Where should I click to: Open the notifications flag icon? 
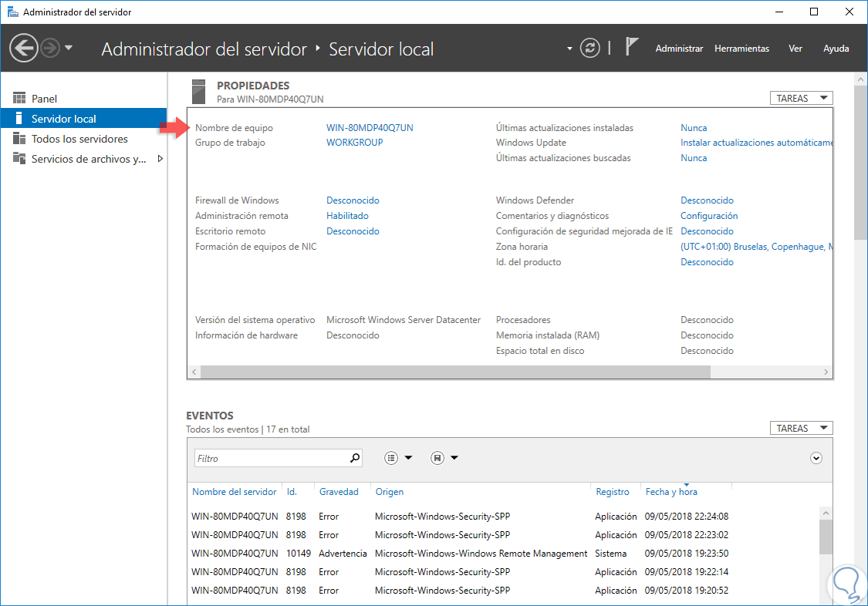[x=631, y=48]
